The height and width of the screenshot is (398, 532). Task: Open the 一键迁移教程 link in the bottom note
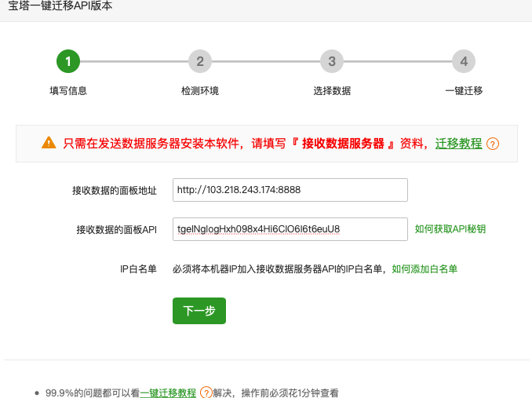pyautogui.click(x=168, y=393)
